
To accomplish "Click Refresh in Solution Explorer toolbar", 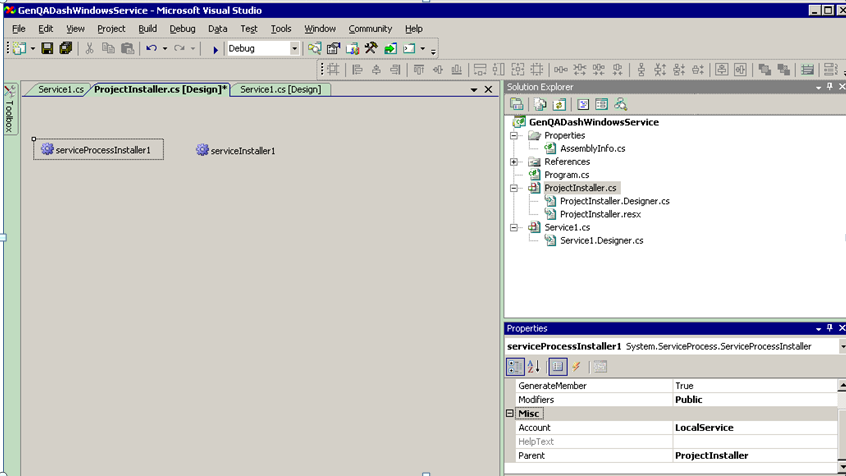I will tap(560, 104).
